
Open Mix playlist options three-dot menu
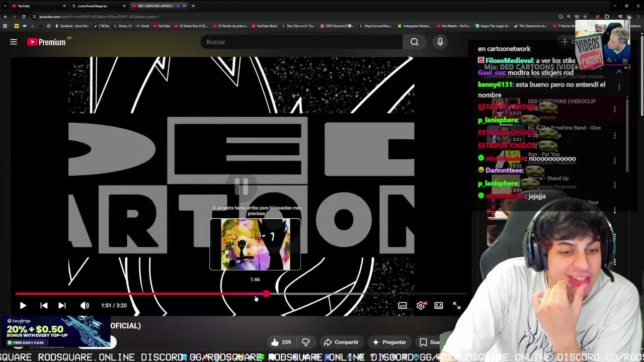[619, 87]
